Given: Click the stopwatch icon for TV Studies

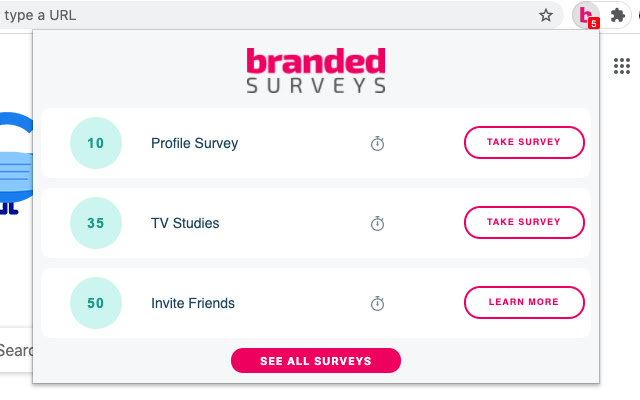Looking at the screenshot, I should (x=377, y=223).
